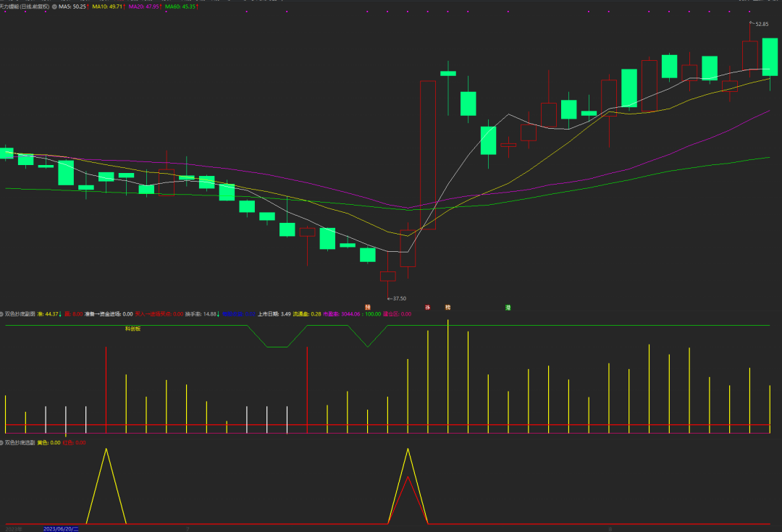Click the 52.85 high price arrow label
This screenshot has height=532, width=782.
(760, 24)
